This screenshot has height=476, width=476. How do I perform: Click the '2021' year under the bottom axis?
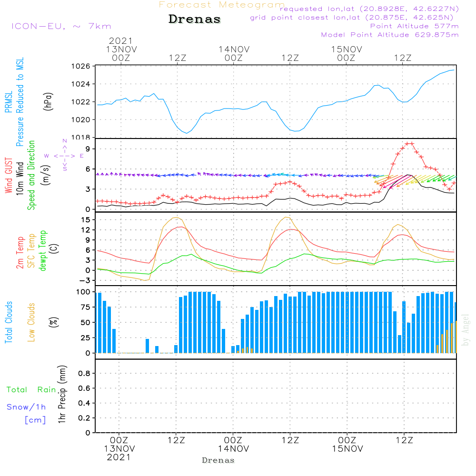tap(119, 457)
